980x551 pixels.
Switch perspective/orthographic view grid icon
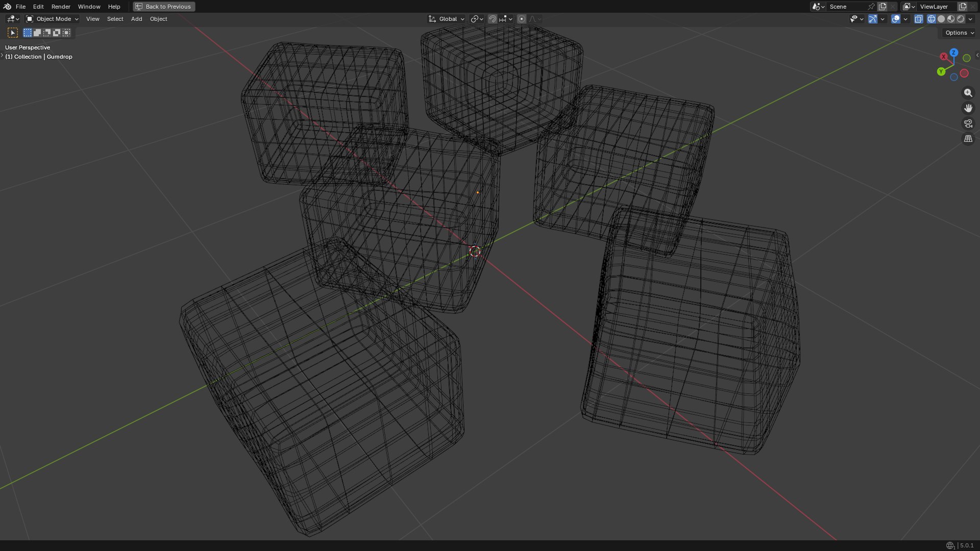point(968,139)
